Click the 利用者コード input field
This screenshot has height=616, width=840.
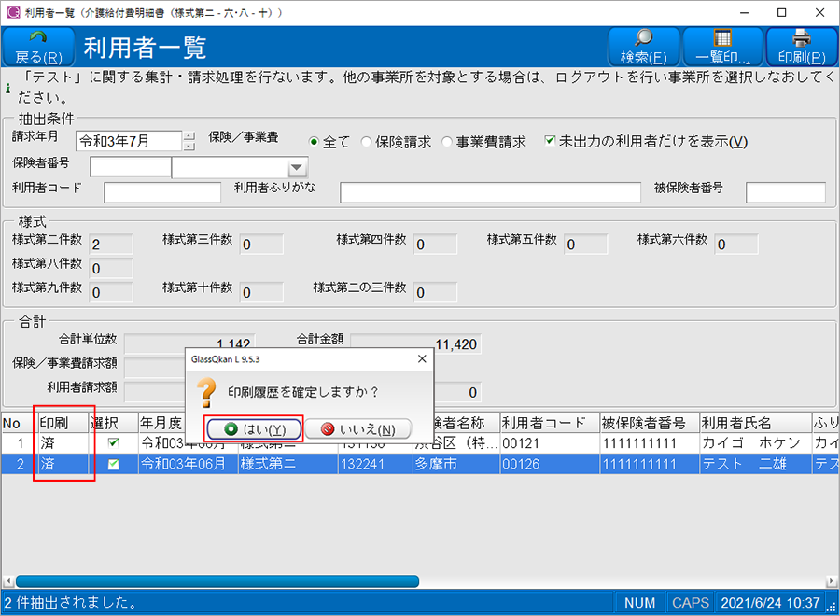(162, 192)
